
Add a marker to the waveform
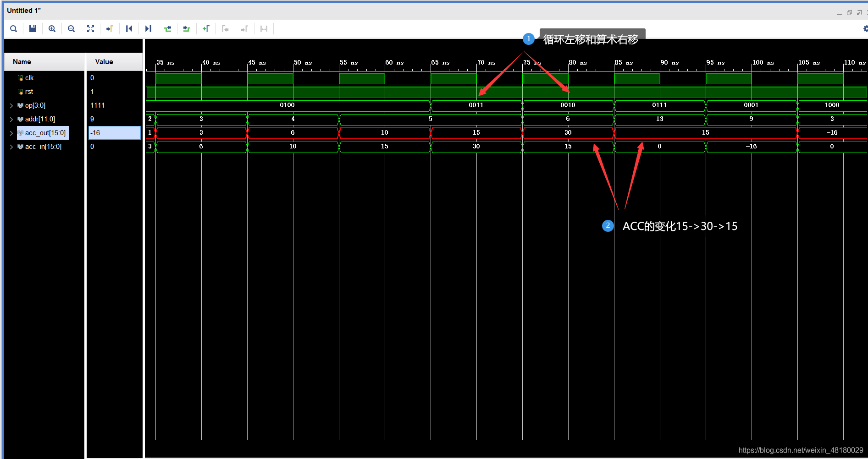click(x=206, y=29)
